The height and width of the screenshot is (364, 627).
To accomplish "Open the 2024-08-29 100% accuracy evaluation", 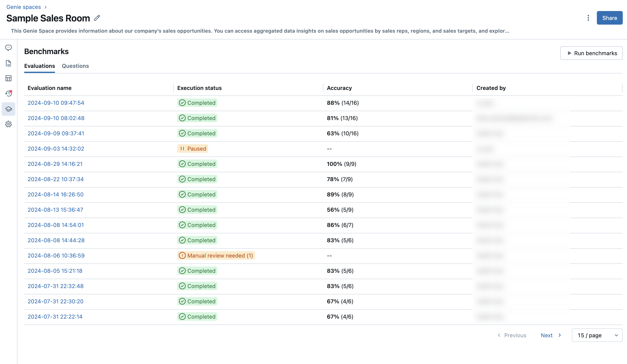I will point(55,164).
